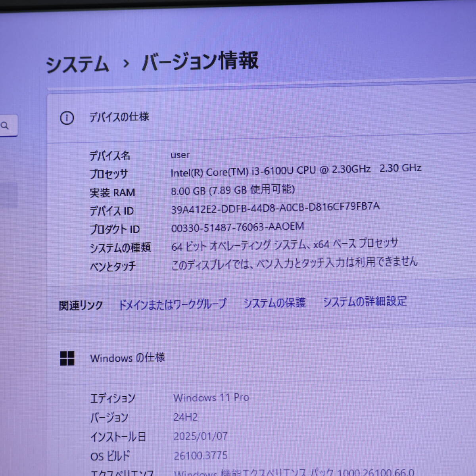Open ドメインまたはワークグループ link
This screenshot has height=476, width=476.
tap(173, 304)
